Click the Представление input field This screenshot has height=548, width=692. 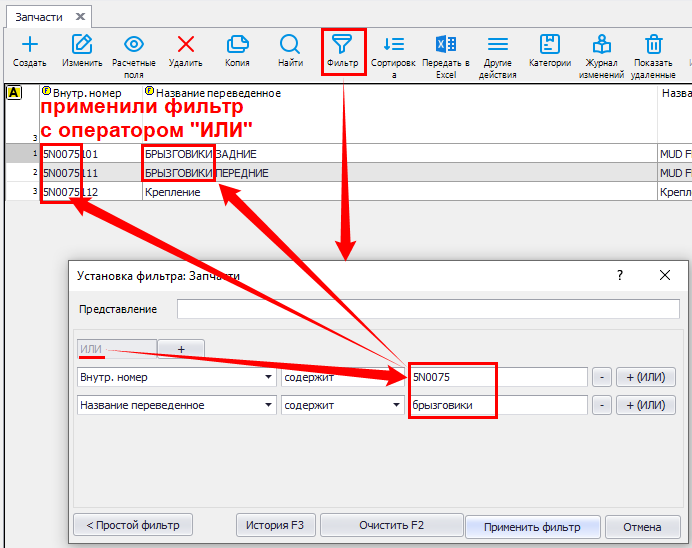click(427, 309)
